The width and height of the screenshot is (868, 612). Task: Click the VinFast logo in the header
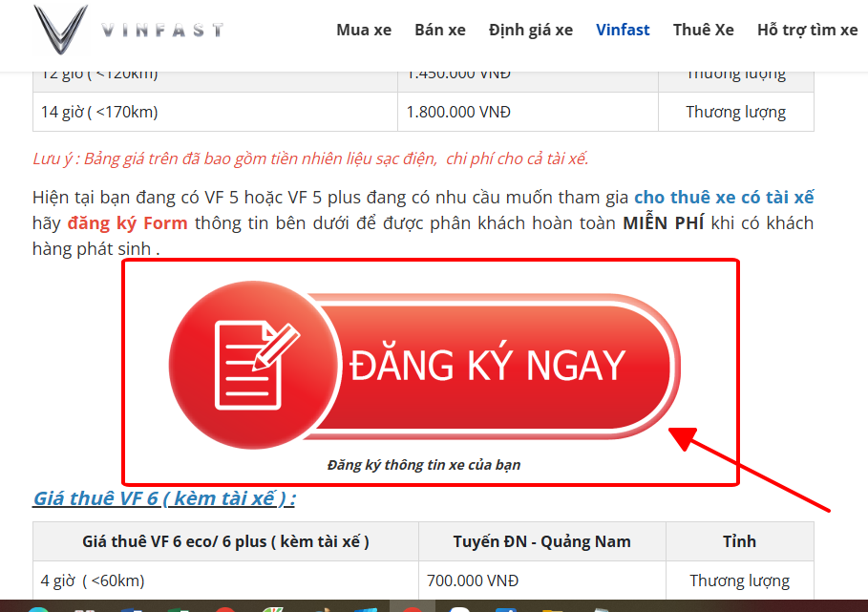(130, 30)
